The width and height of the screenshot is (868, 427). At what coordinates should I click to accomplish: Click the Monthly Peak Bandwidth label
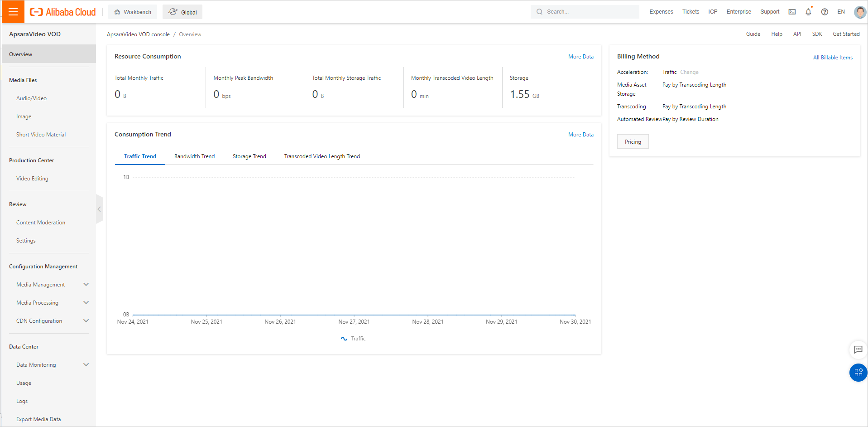(243, 78)
